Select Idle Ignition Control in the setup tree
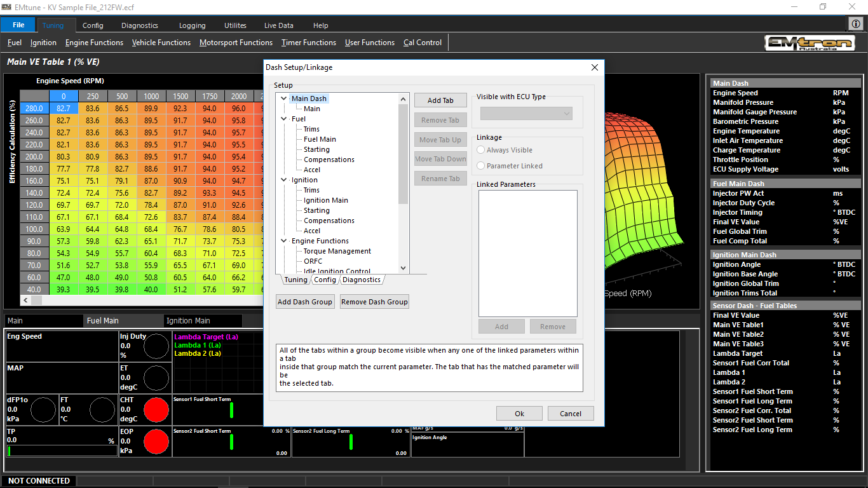868x488 pixels. click(337, 271)
